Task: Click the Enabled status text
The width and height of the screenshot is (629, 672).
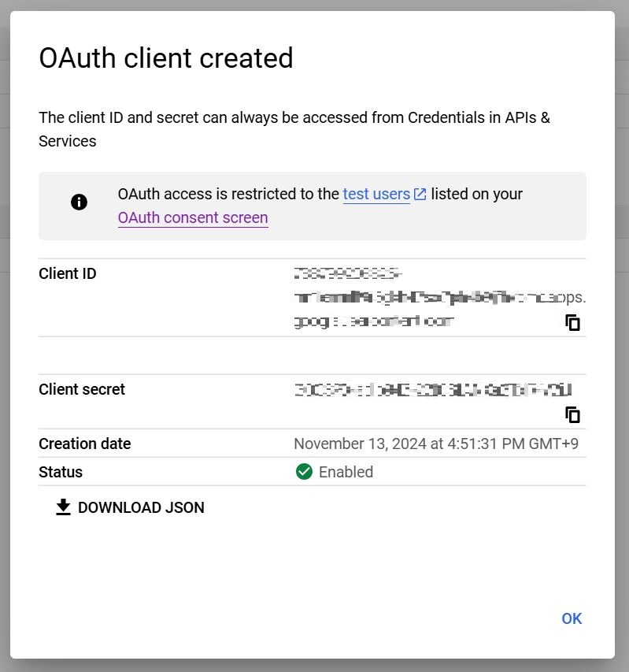Action: [x=346, y=472]
